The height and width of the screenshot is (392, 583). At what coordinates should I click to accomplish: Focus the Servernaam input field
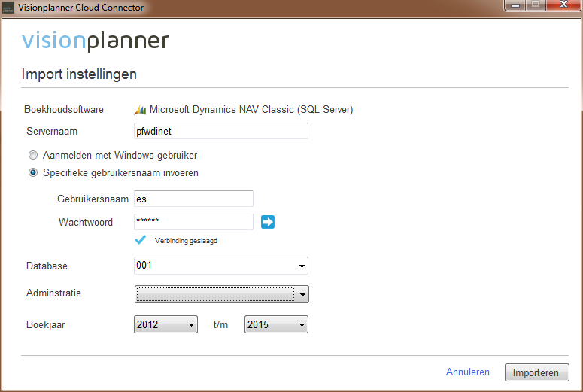(221, 131)
